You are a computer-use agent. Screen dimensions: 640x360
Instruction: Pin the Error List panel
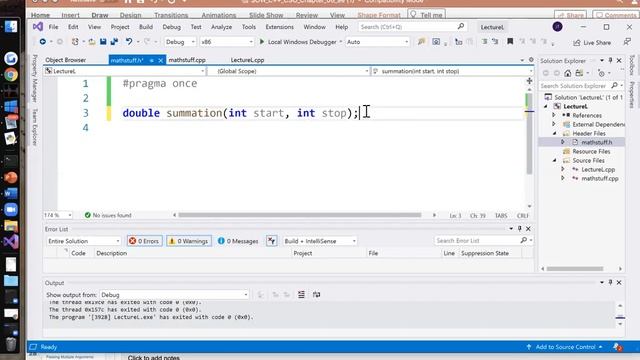520,229
